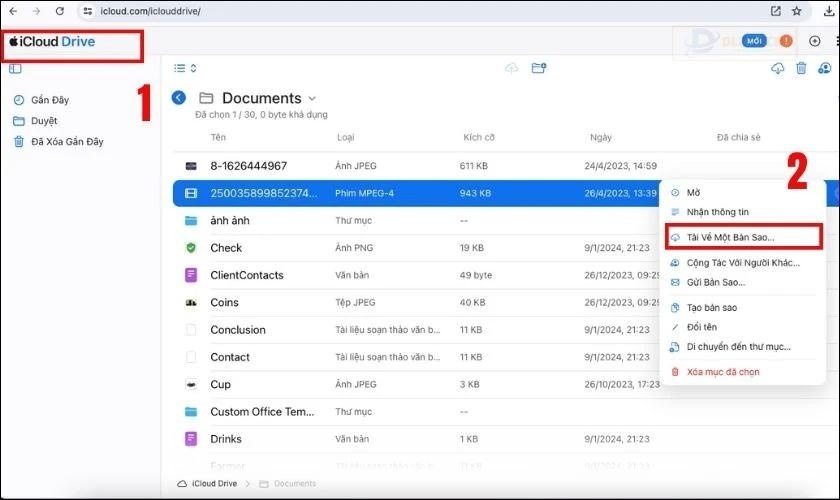Click the Coins thumbnail icon
840x500 pixels.
click(191, 303)
